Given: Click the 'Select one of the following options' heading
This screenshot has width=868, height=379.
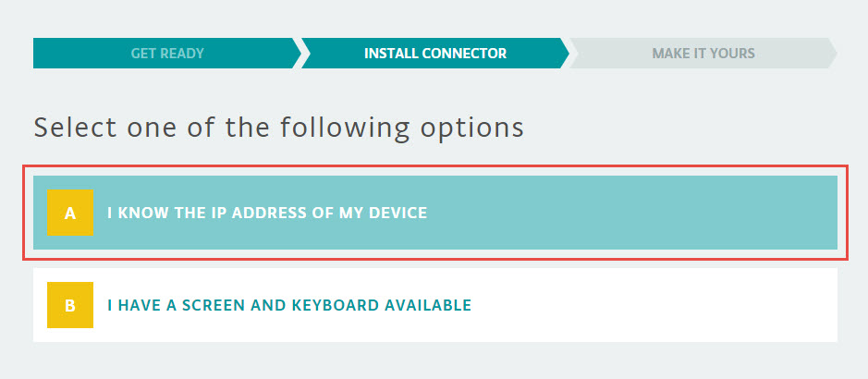Looking at the screenshot, I should 278,128.
